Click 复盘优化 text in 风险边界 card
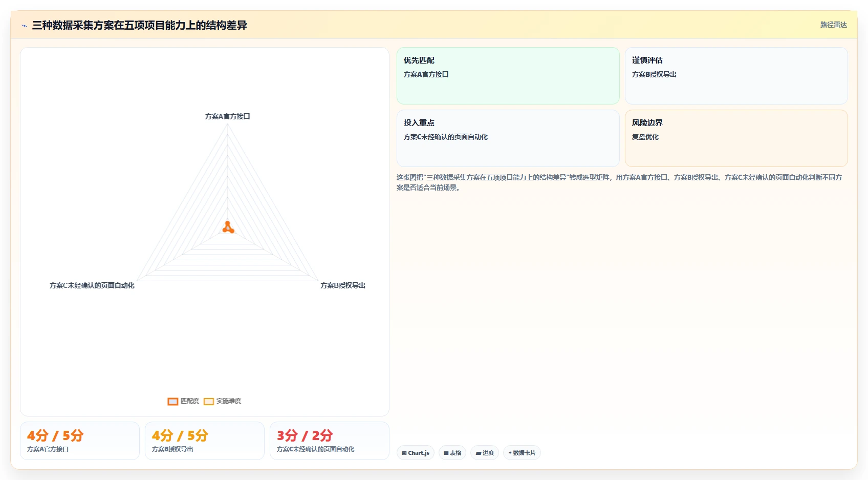The image size is (868, 480). coord(645,137)
